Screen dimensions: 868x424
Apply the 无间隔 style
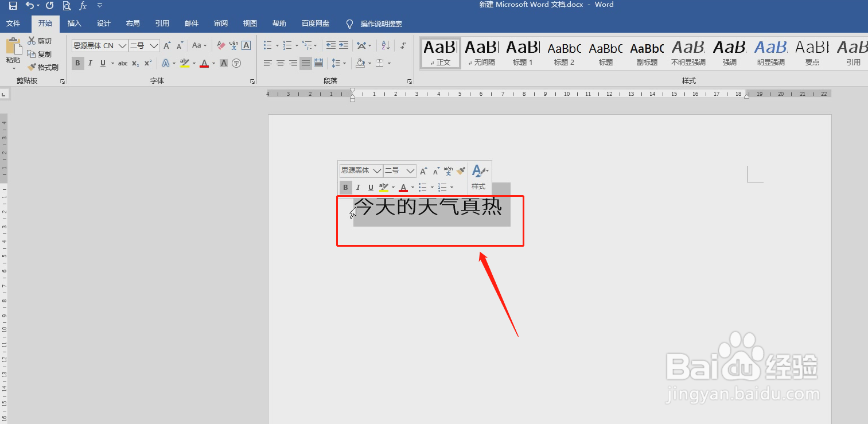click(x=481, y=53)
